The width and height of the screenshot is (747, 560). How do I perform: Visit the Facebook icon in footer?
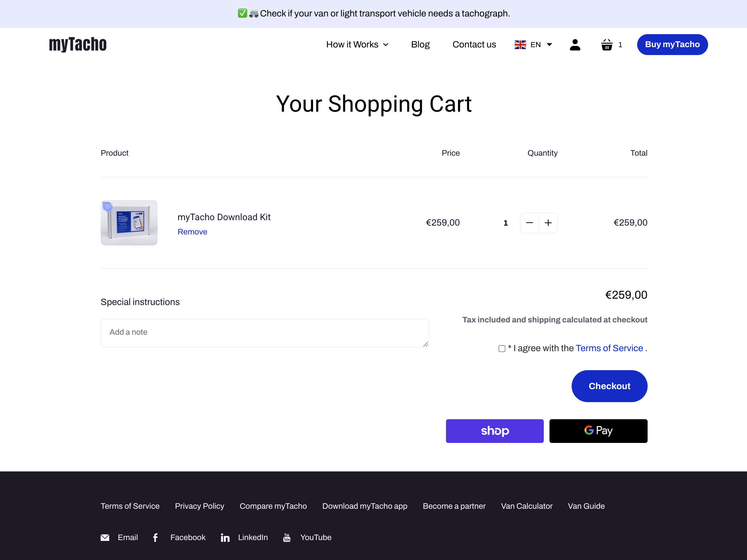click(x=155, y=538)
